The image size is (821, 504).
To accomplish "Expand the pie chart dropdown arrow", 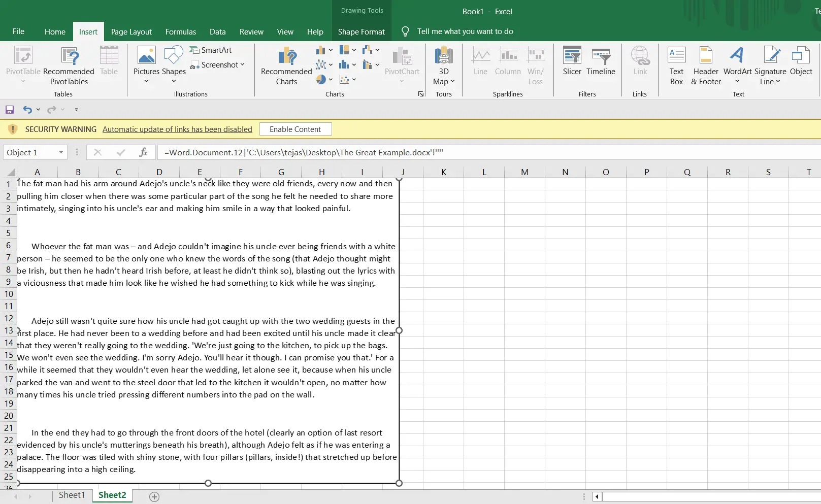I will pos(331,80).
